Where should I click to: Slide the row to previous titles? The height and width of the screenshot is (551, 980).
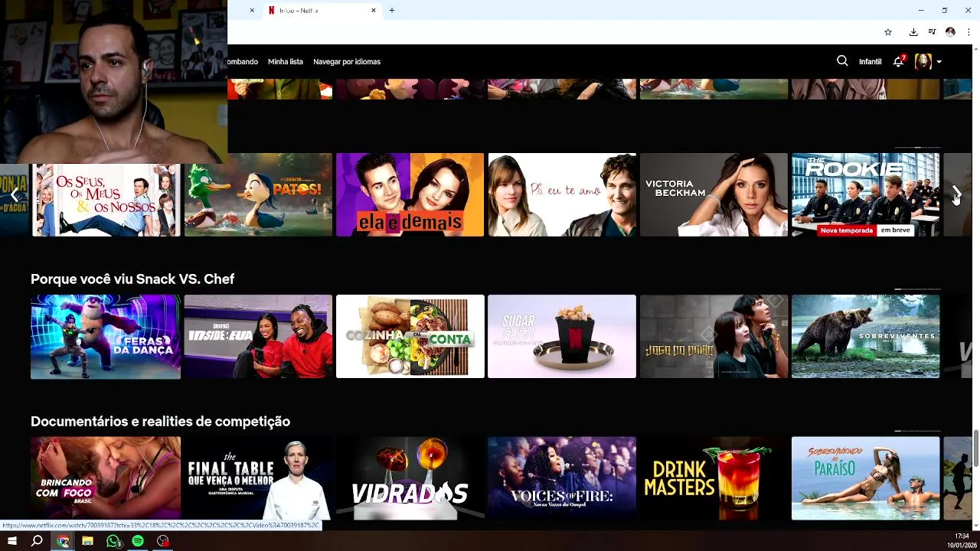pyautogui.click(x=14, y=194)
